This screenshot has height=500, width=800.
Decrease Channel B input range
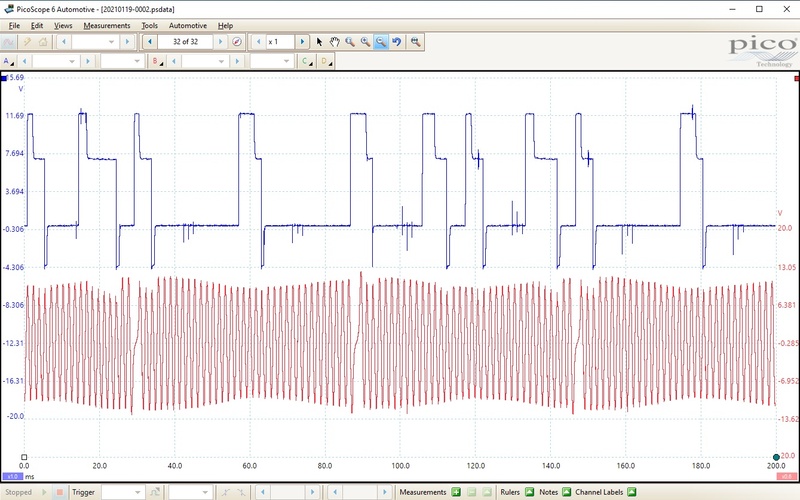tap(173, 61)
